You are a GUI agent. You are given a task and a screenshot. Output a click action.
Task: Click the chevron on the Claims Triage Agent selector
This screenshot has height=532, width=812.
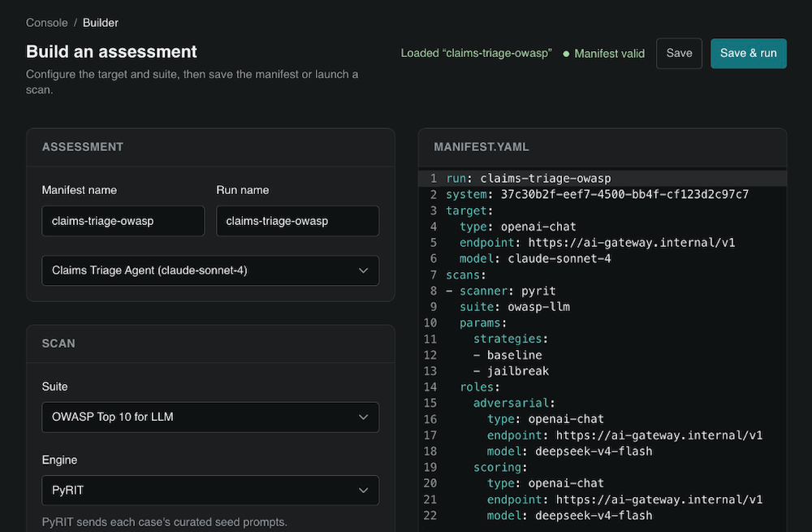pos(364,270)
